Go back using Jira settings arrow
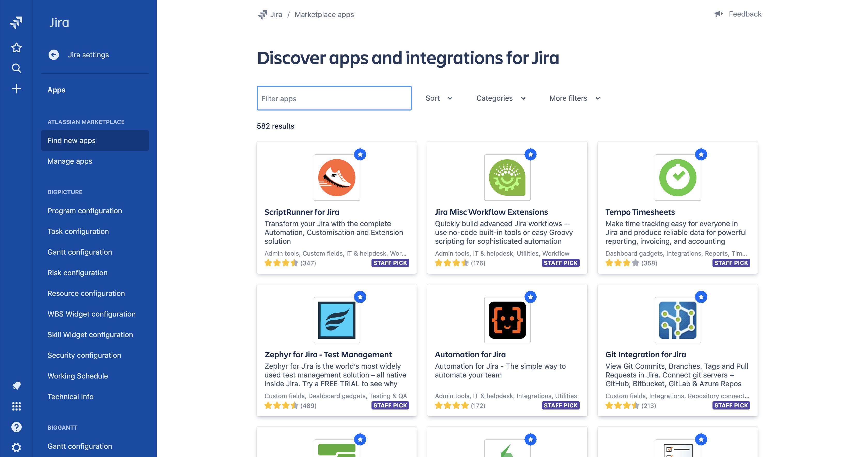 click(x=53, y=54)
